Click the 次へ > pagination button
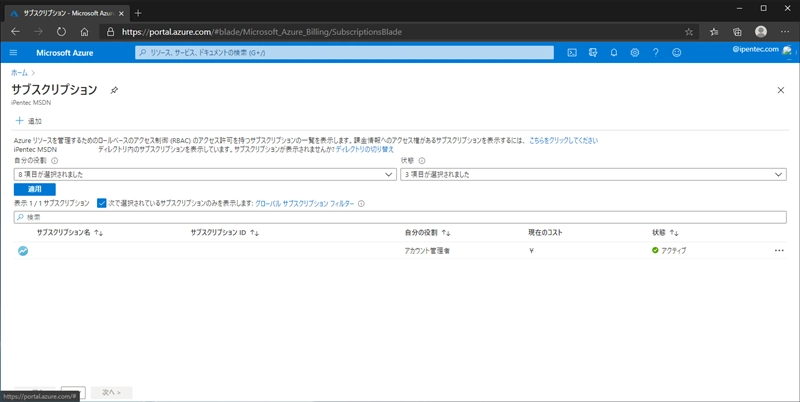 [112, 392]
